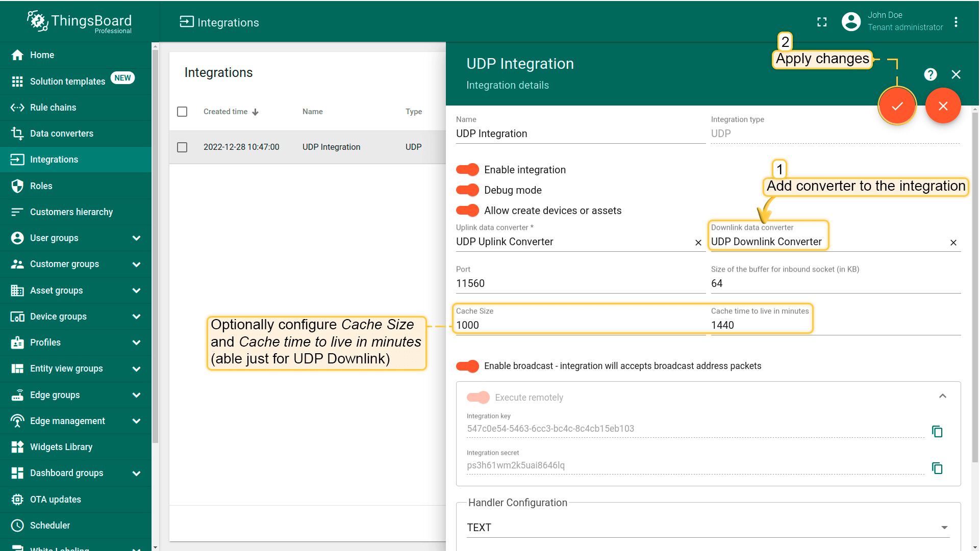Click the Customers hierarchy icon
Screen dimensions: 980x551
coord(17,212)
